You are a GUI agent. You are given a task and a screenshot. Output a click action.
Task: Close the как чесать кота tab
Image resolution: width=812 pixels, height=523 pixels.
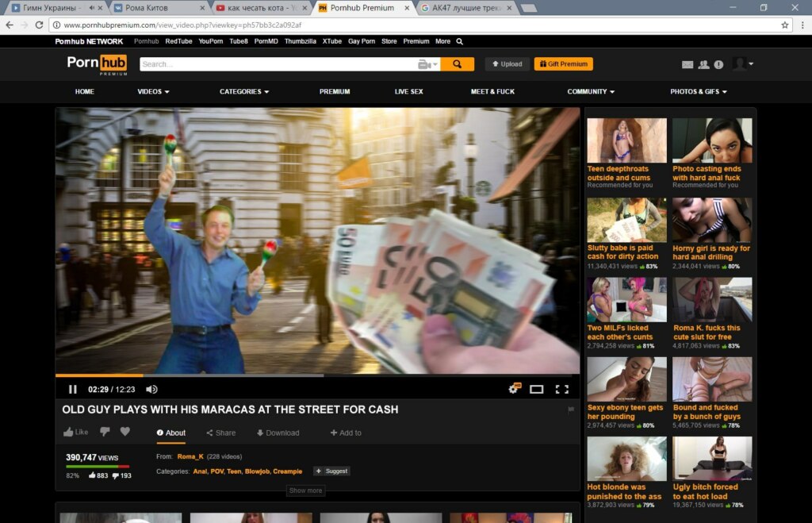pyautogui.click(x=305, y=8)
